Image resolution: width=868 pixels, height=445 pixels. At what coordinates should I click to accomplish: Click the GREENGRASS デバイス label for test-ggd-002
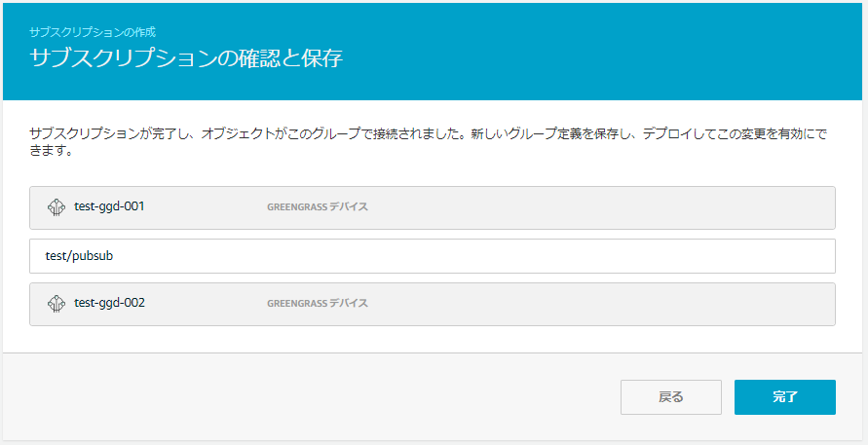(318, 303)
